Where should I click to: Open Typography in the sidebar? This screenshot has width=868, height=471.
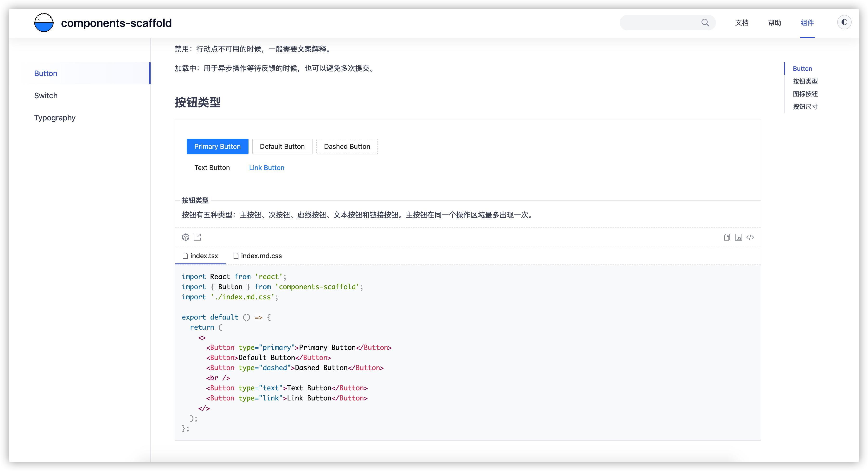(x=55, y=118)
